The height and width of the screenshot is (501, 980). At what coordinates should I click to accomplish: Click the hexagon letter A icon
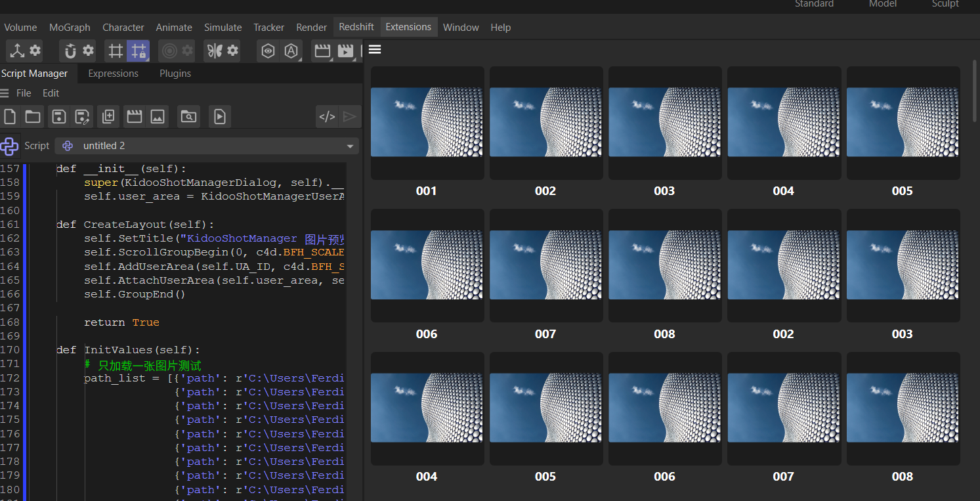tap(291, 51)
